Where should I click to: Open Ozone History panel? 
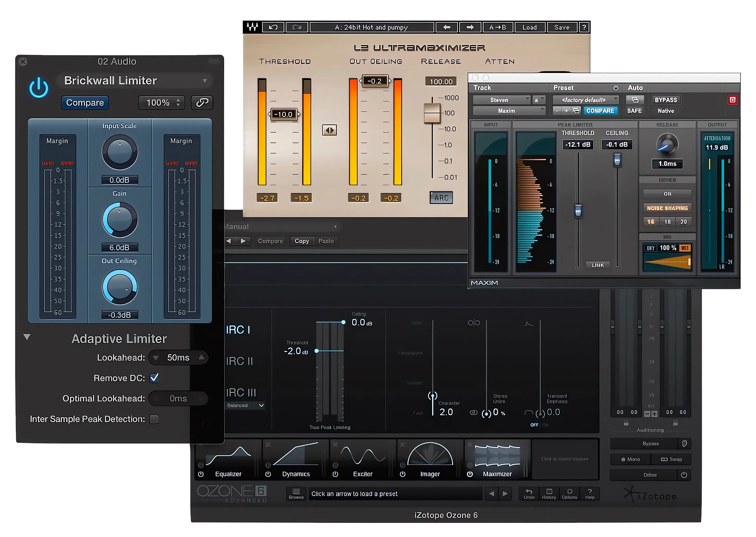pyautogui.click(x=549, y=494)
